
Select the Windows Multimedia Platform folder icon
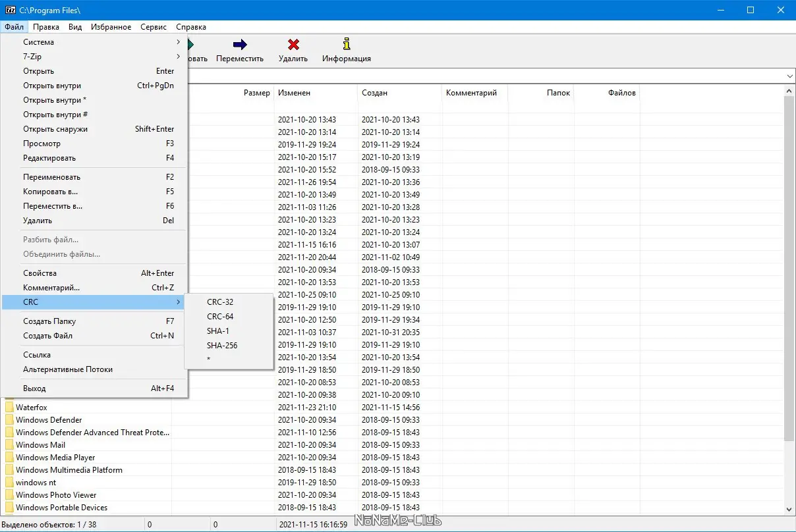[x=9, y=470]
